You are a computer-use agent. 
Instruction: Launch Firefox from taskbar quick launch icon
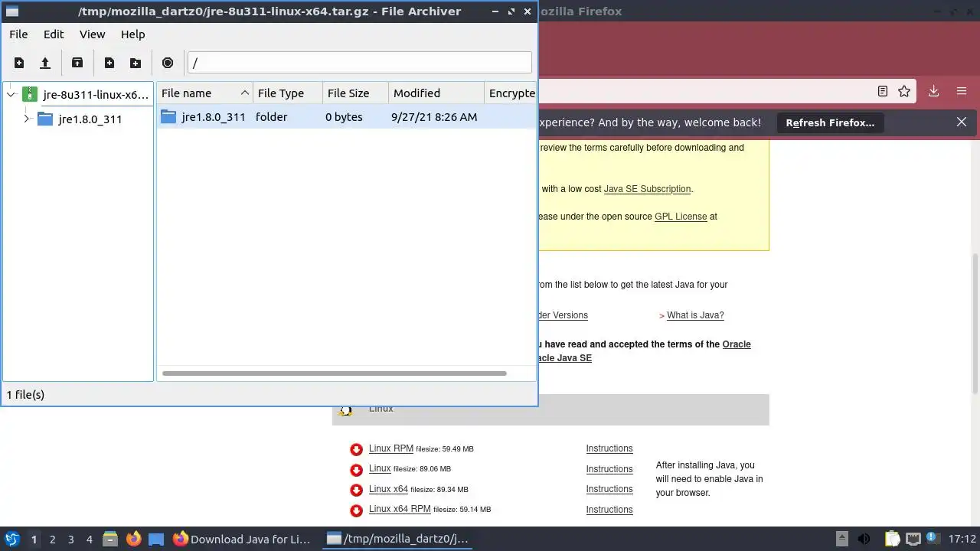[133, 539]
